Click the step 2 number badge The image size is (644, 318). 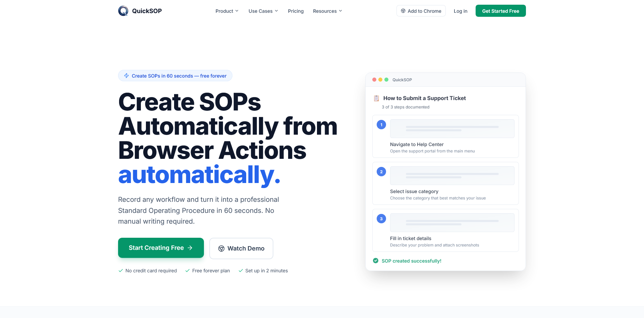(x=381, y=172)
